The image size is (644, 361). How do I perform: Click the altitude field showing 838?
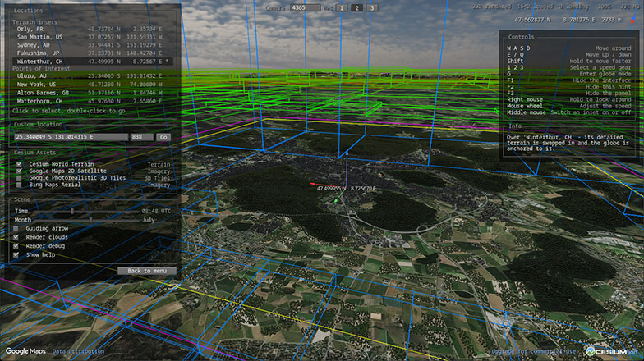pos(141,137)
